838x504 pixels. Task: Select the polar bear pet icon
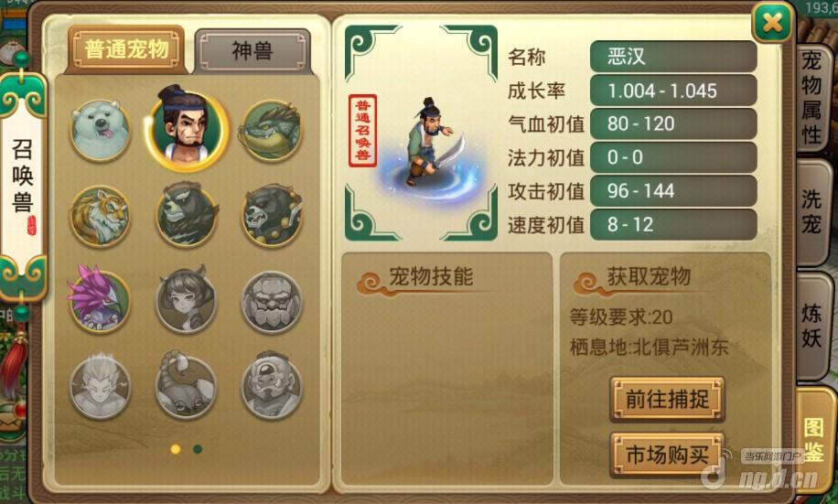coord(100,131)
